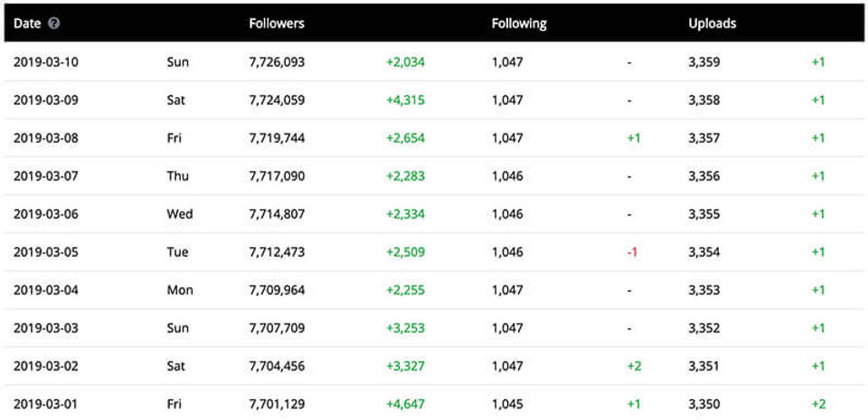Image resolution: width=868 pixels, height=420 pixels.
Task: Select the Following column header
Action: tap(519, 24)
